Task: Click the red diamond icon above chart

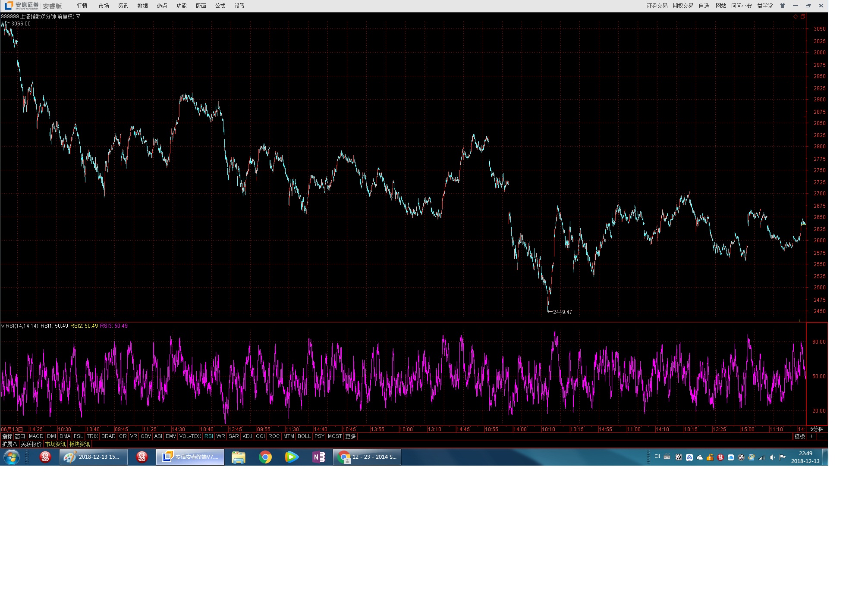Action: point(796,16)
